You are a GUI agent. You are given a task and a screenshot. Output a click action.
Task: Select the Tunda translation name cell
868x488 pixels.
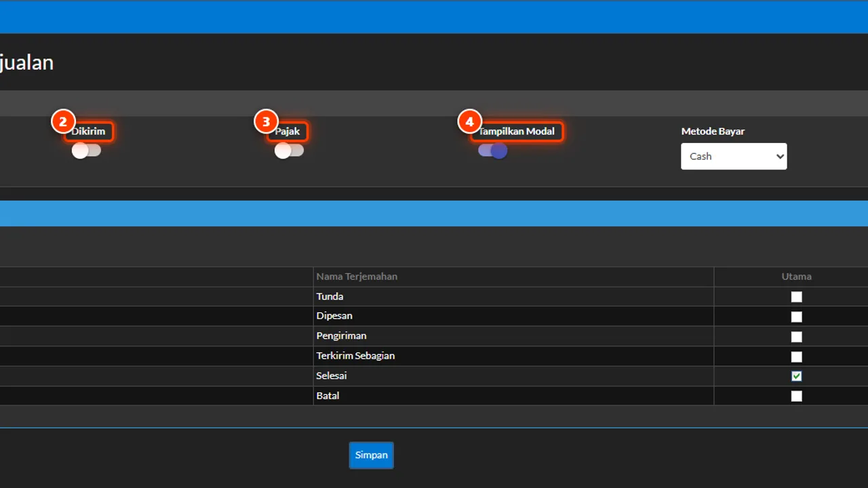(513, 296)
